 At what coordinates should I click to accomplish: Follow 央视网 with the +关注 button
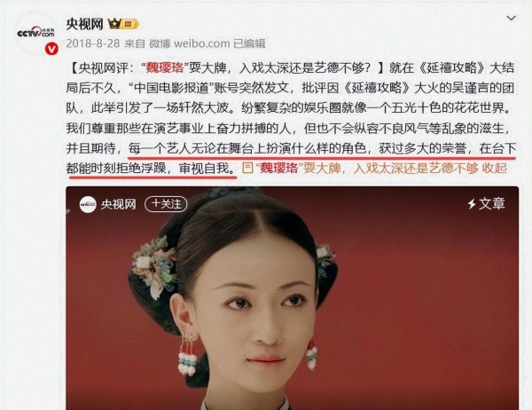166,204
